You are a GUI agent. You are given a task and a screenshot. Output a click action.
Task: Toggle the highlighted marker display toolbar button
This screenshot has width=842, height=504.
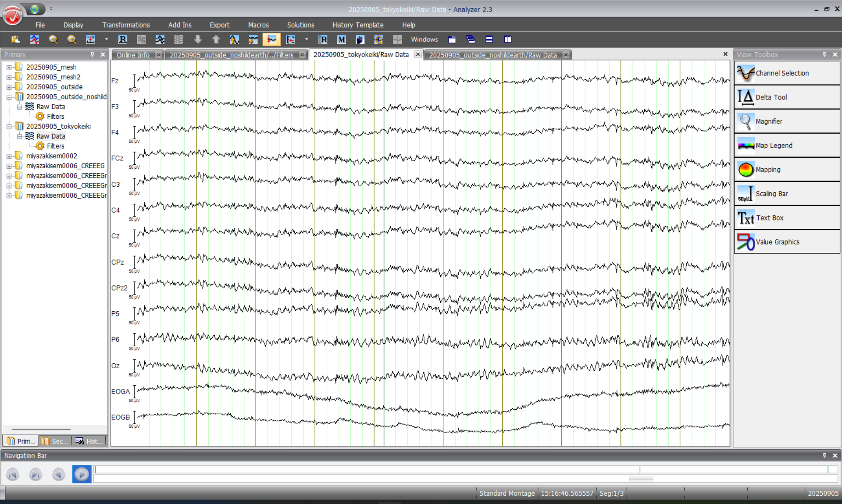271,39
